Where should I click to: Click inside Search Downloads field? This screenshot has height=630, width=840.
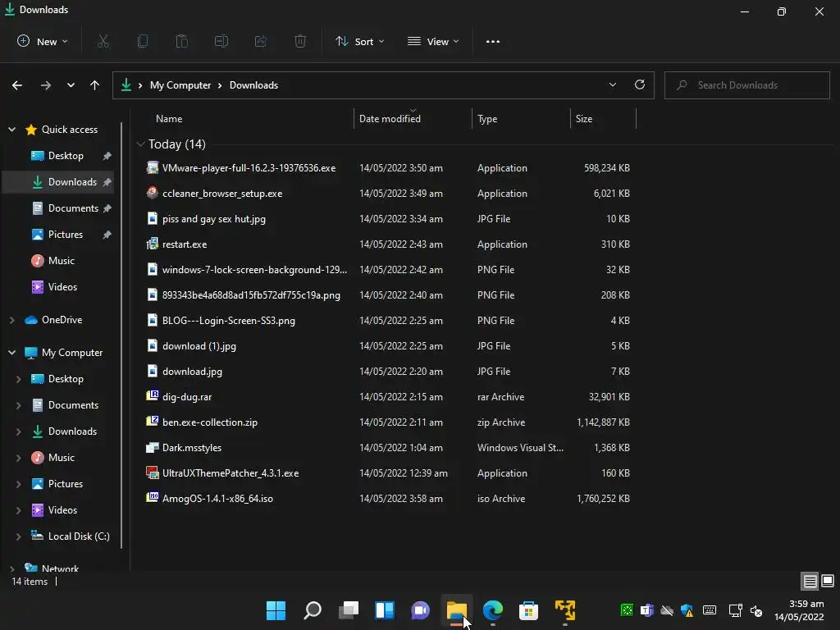click(x=746, y=85)
